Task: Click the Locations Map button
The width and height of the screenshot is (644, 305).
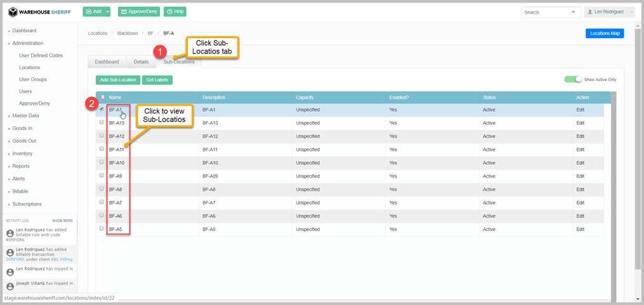Action: coord(604,34)
